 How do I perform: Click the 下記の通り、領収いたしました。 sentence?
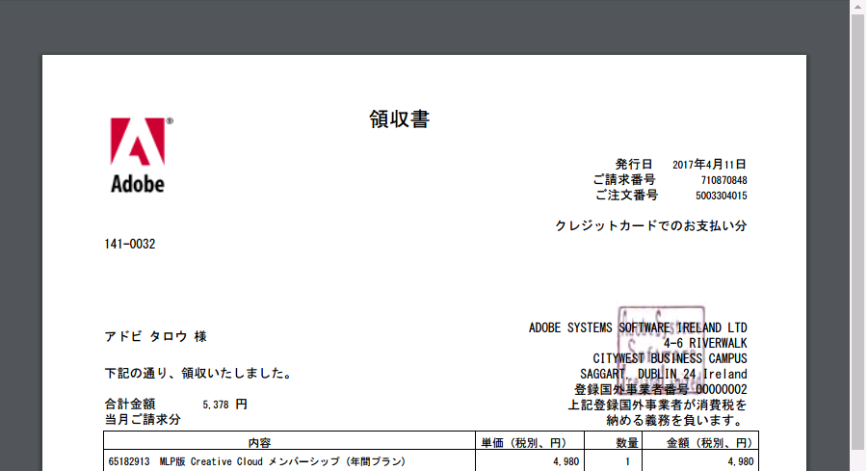point(198,374)
